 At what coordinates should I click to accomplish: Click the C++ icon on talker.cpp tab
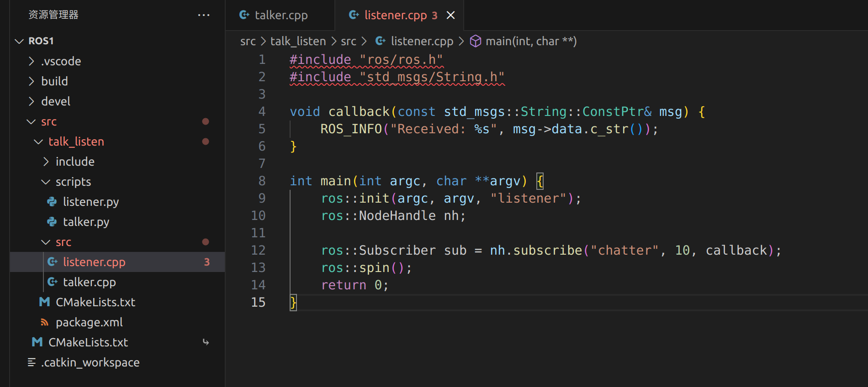tap(244, 15)
